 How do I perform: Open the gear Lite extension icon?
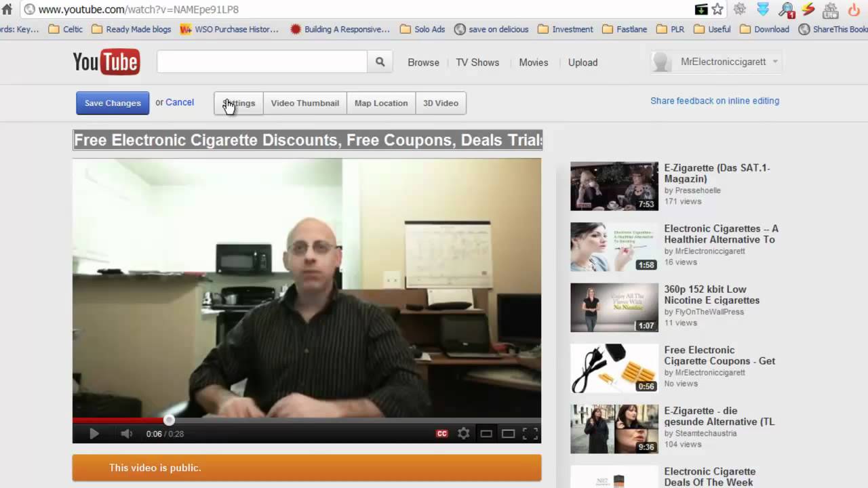click(831, 10)
